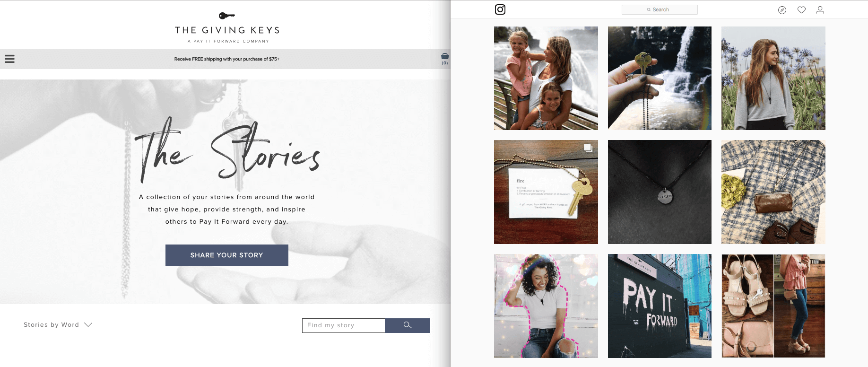Screen dimensions: 868x367
Task: Open the shopping cart basket icon
Action: coord(445,59)
